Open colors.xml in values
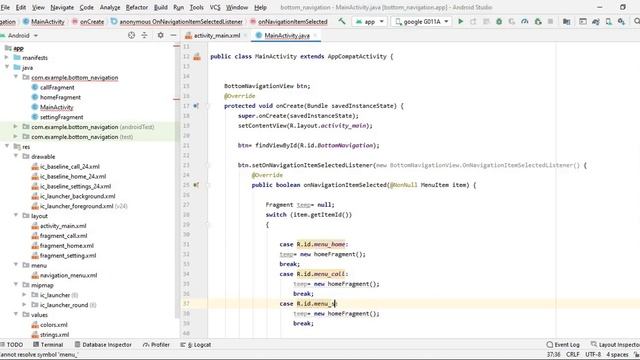This screenshot has width=640, height=360. tap(53, 324)
